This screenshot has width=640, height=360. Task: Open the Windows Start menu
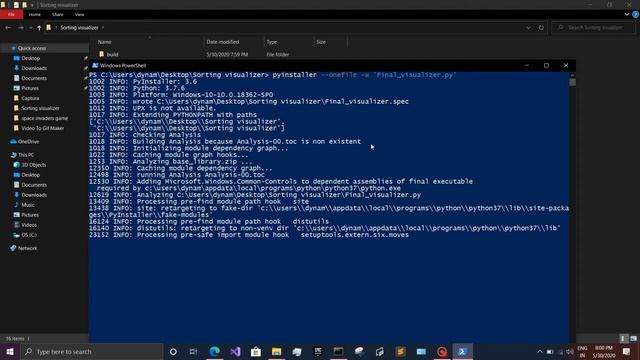[x=10, y=351]
